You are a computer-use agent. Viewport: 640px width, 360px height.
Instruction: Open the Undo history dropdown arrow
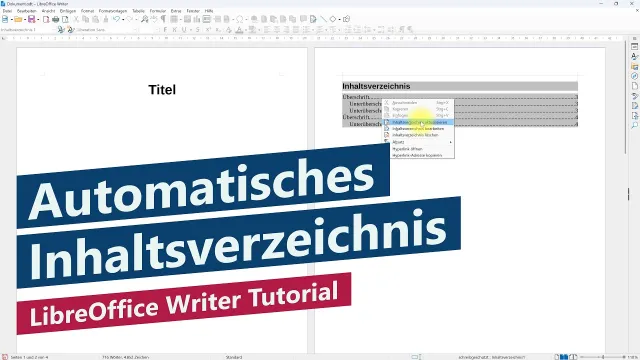(x=123, y=20)
